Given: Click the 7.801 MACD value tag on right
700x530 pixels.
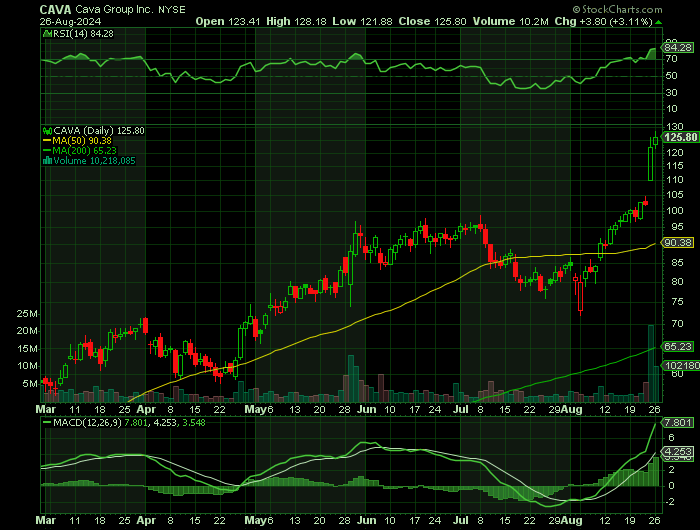Looking at the screenshot, I should [x=678, y=422].
